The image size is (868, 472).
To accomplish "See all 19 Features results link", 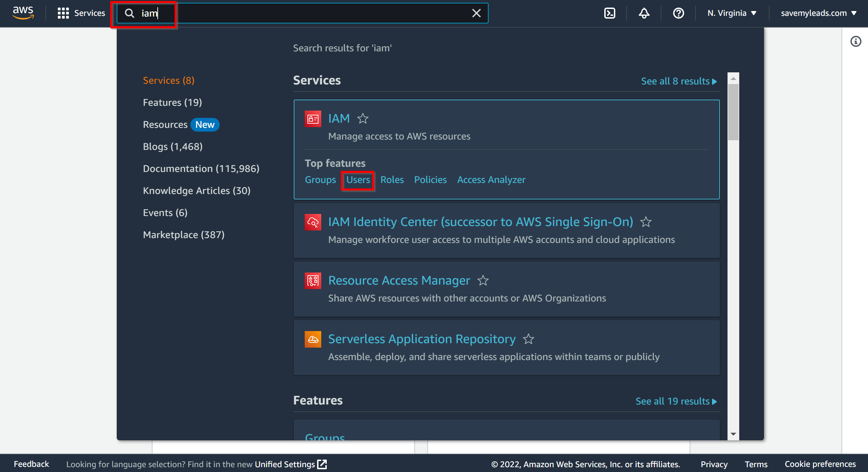I will [676, 400].
